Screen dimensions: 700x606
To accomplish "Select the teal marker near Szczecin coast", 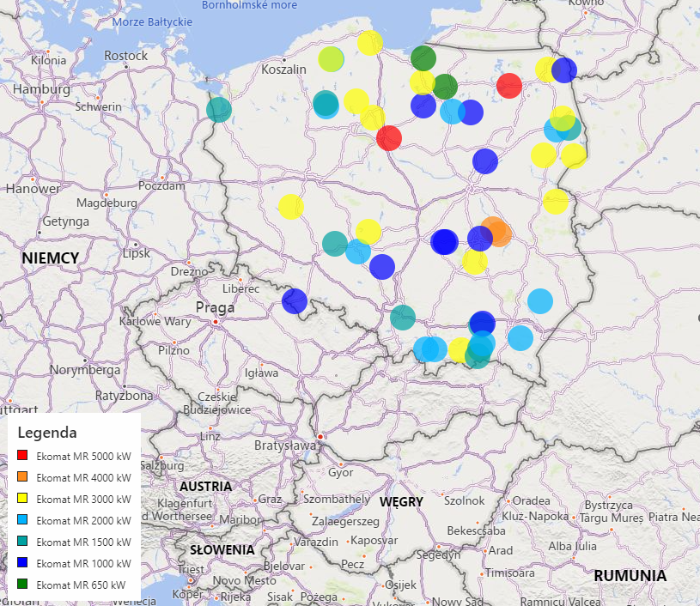I will tap(219, 110).
